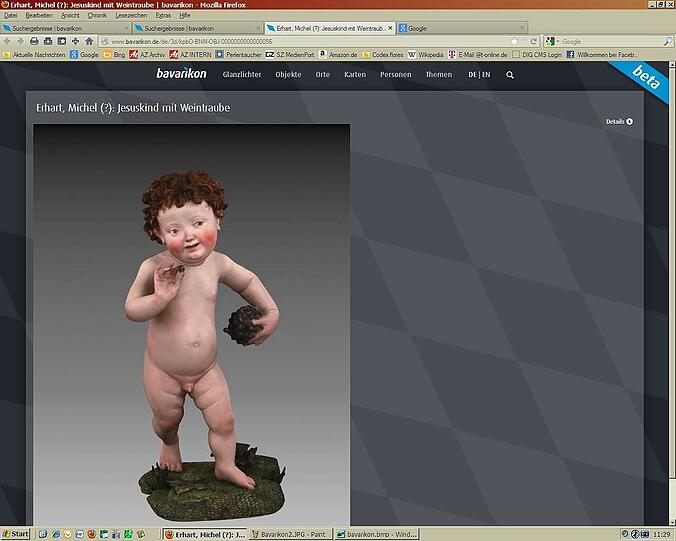Open the Chronik menu
The image size is (676, 541).
pos(97,15)
